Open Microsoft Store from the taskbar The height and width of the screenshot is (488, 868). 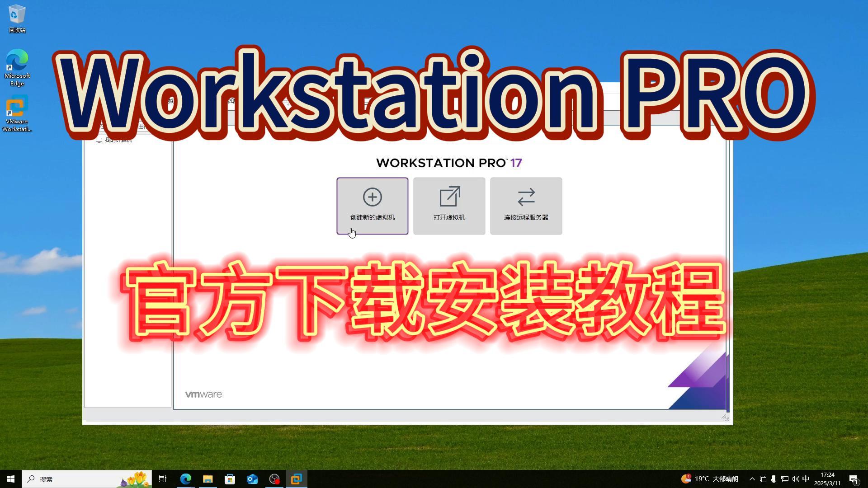pos(230,479)
